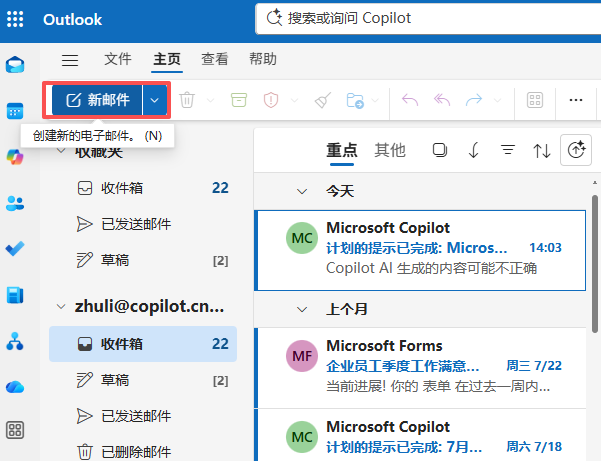Open 收件箱 under favorites

[x=143, y=188]
